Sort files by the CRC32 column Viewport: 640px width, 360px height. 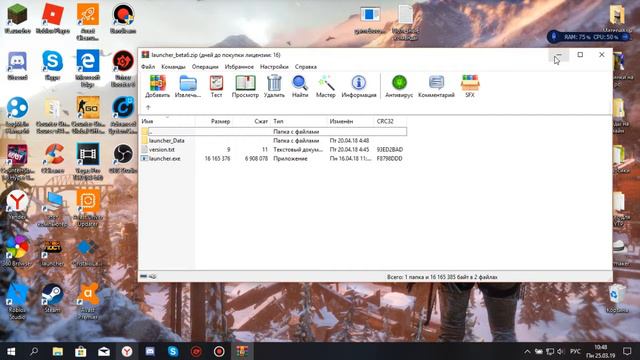[390, 121]
